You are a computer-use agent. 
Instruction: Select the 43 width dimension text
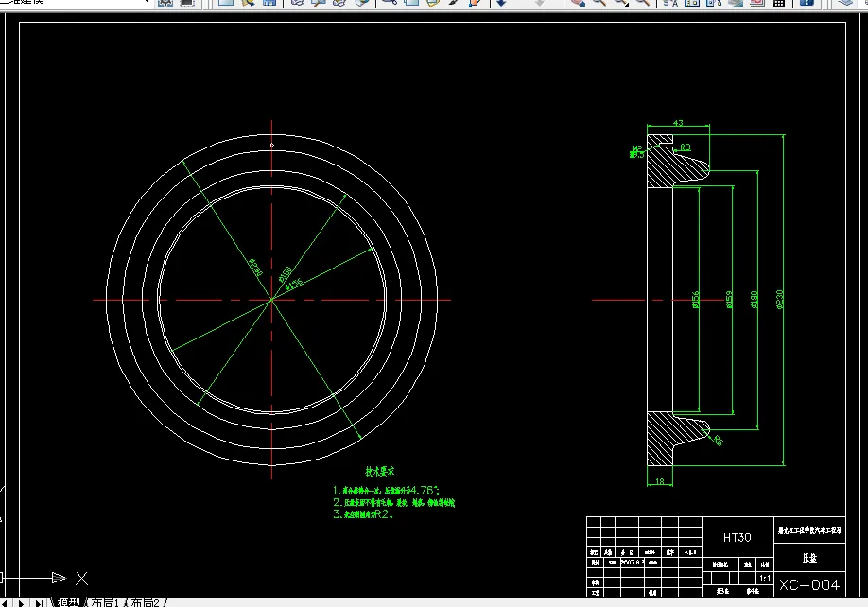[678, 123]
